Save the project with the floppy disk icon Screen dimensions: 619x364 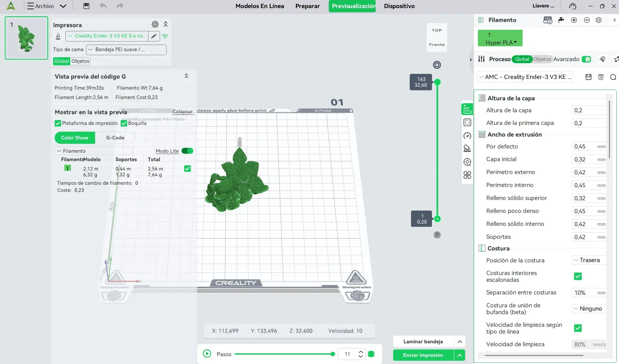point(86,6)
